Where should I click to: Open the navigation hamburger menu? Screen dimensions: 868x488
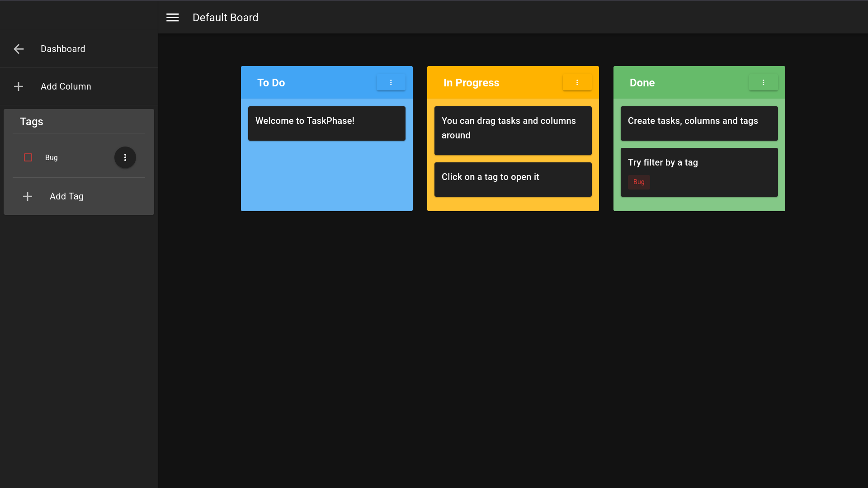172,17
